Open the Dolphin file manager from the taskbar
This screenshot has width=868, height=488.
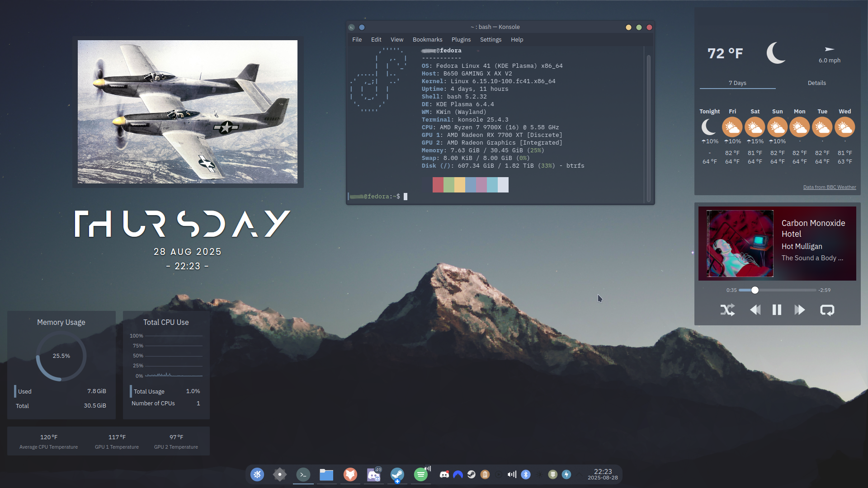[326, 474]
